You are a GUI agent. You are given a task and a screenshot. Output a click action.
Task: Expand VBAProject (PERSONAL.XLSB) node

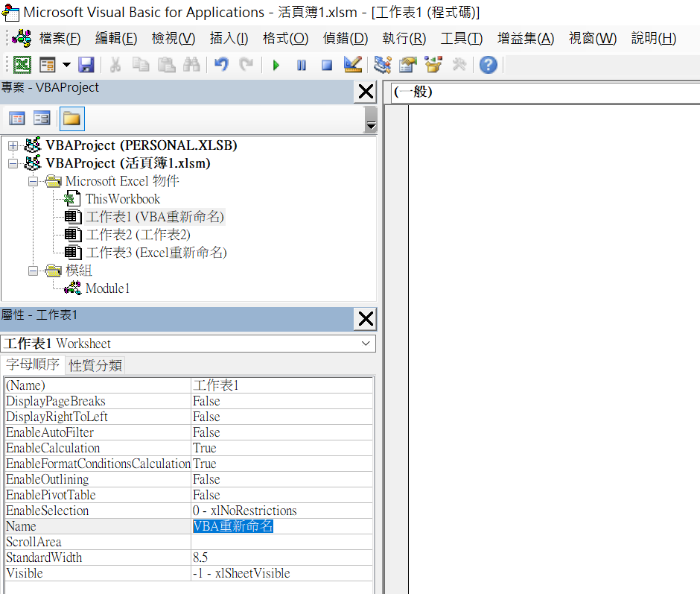pos(13,146)
